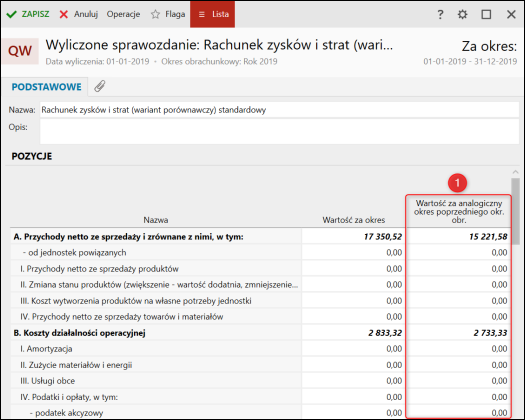
Task: Click the Wartość za okres column header
Action: tap(354, 220)
